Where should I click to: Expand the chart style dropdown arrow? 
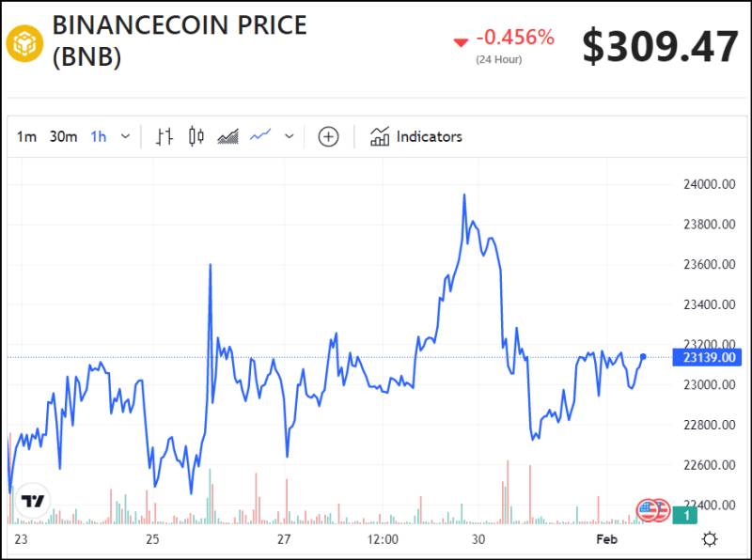tap(290, 136)
